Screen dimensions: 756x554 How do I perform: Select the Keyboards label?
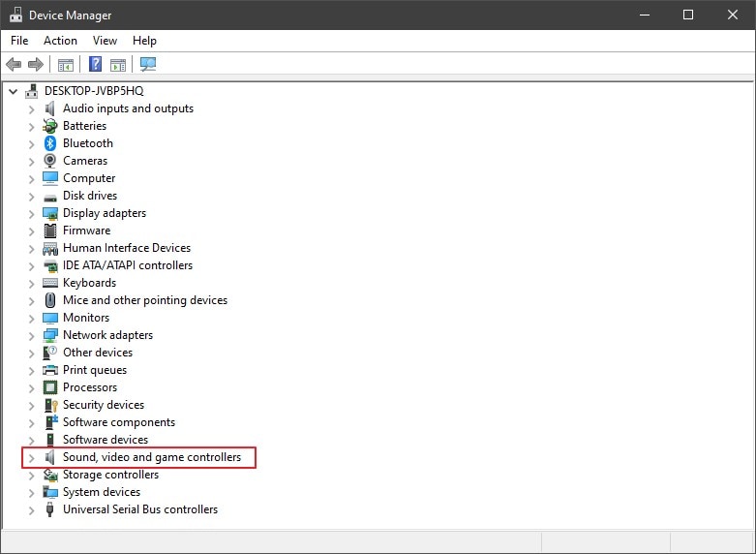tap(90, 283)
